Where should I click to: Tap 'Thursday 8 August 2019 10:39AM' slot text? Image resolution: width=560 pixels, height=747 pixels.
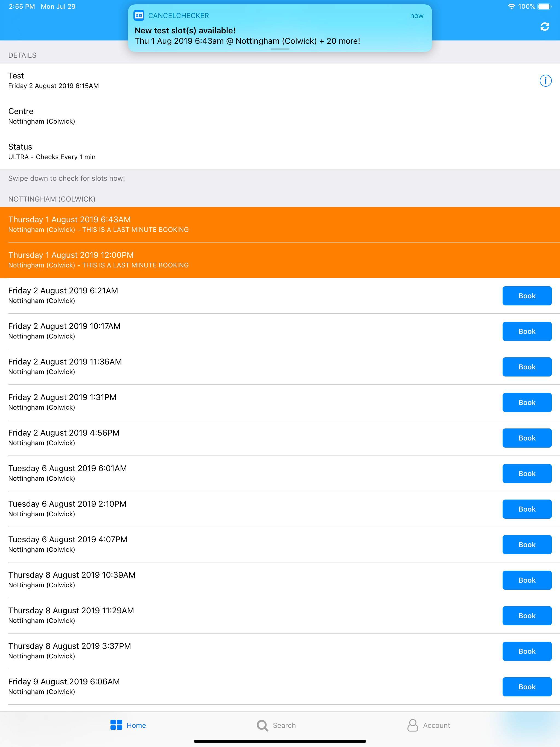coord(72,575)
